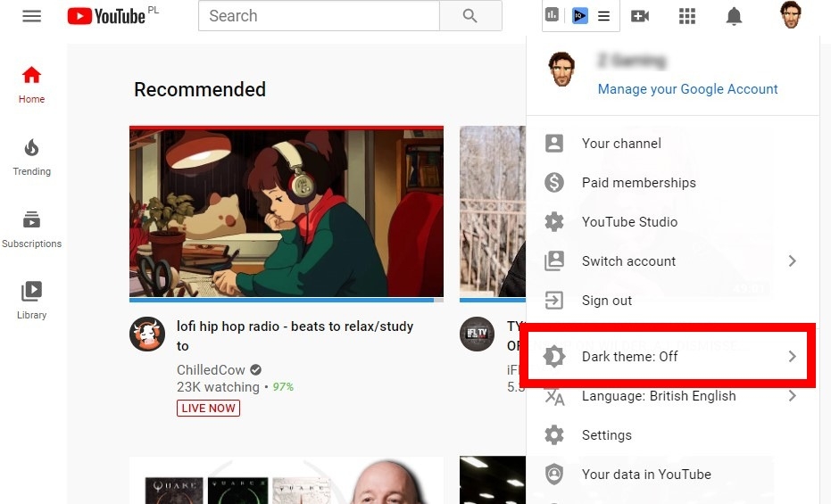The height and width of the screenshot is (504, 831).
Task: Open the YouTube apps grid icon
Action: click(x=687, y=16)
